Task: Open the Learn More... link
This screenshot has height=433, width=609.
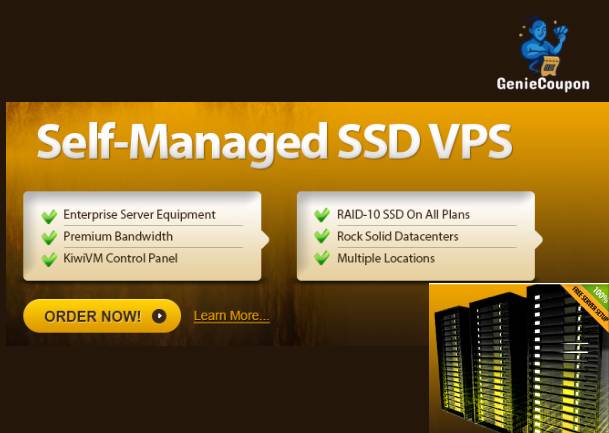Action: point(231,316)
